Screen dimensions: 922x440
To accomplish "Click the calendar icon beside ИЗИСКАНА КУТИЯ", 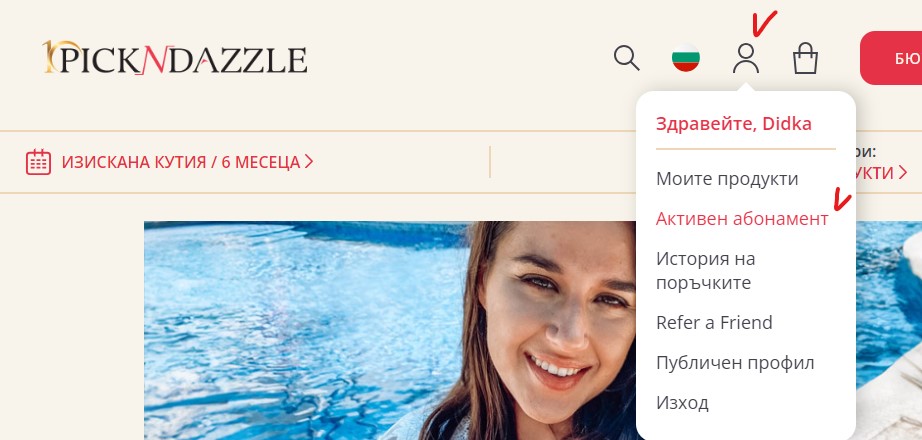I will (x=38, y=162).
